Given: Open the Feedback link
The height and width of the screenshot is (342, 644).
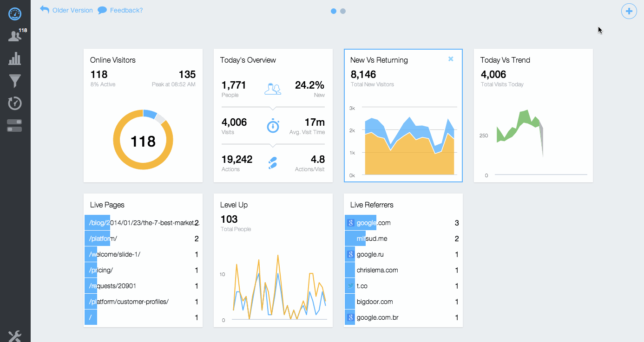Looking at the screenshot, I should 126,10.
